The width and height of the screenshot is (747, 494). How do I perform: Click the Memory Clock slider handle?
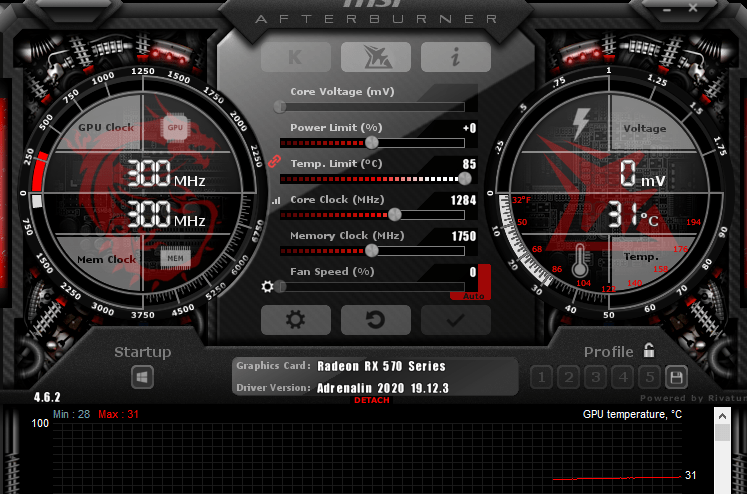coord(372,251)
